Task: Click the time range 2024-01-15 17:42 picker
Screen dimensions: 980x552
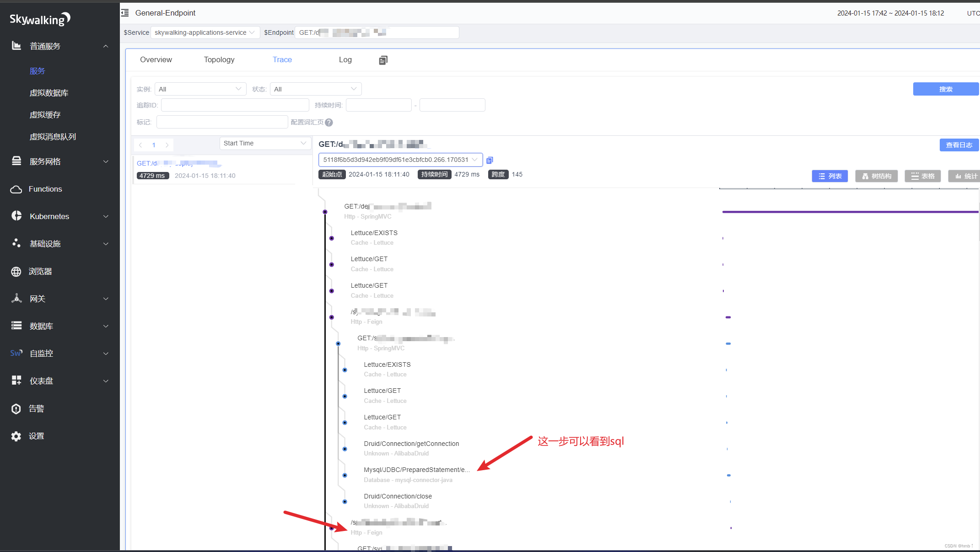Action: [890, 13]
